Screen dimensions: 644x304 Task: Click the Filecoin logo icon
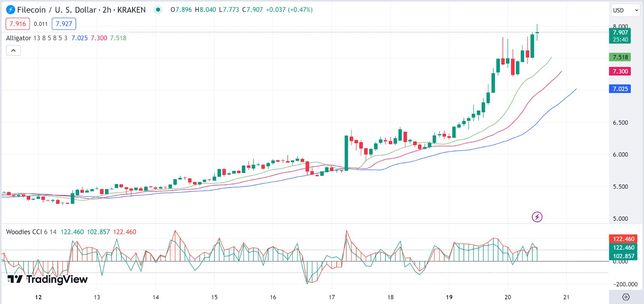[x=10, y=10]
